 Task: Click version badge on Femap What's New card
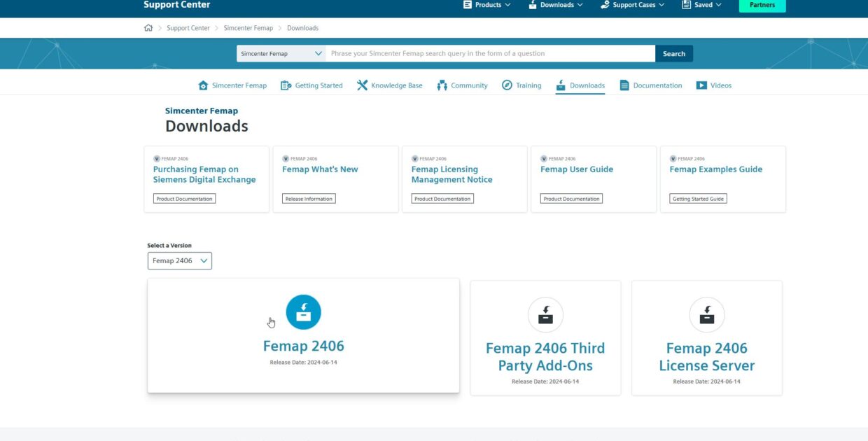coord(286,159)
